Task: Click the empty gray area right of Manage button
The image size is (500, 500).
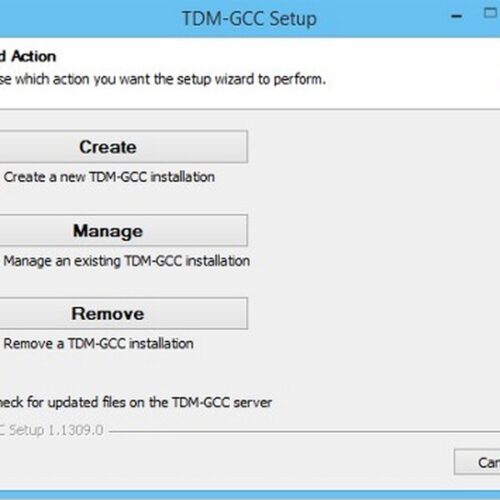Action: click(x=373, y=231)
